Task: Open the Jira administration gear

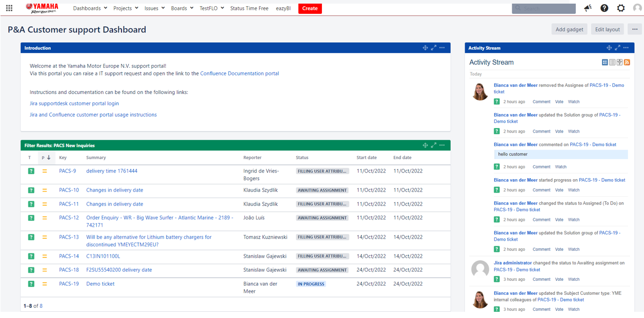Action: tap(621, 8)
